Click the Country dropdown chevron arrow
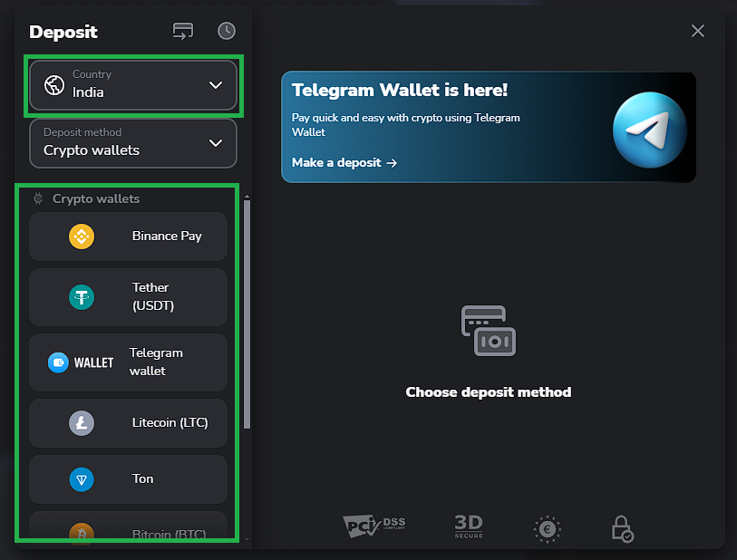The height and width of the screenshot is (560, 737). pos(216,85)
